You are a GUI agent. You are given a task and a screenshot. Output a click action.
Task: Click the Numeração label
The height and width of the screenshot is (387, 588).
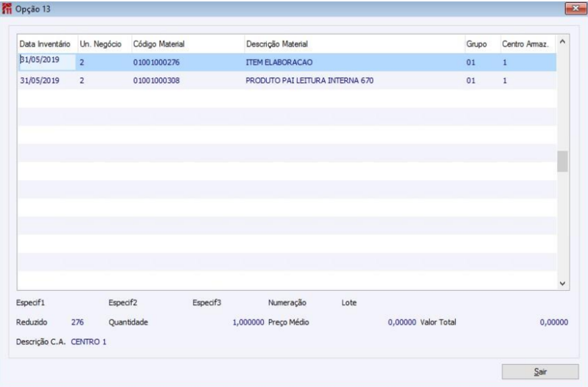click(287, 303)
